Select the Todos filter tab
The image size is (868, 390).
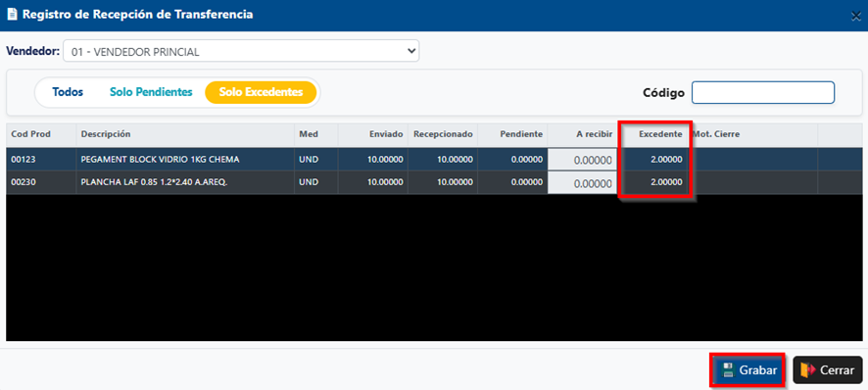point(68,92)
